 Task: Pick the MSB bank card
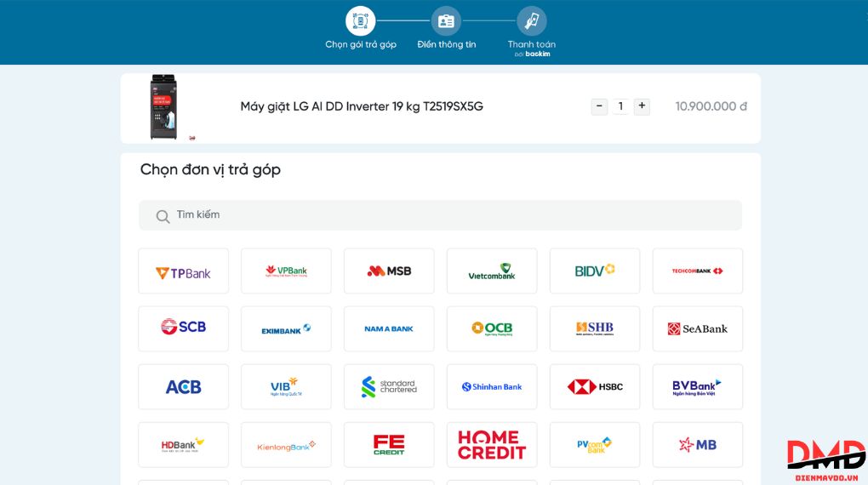[389, 271]
